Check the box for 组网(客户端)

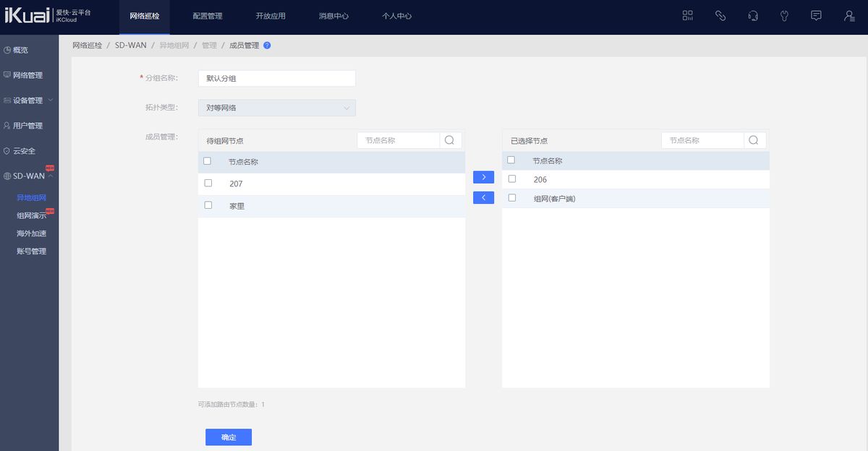point(512,197)
